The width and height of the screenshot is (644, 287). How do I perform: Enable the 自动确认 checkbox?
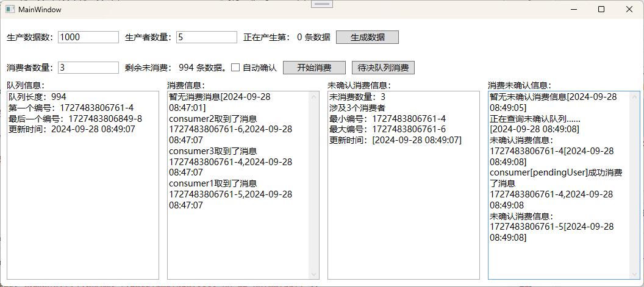point(235,68)
